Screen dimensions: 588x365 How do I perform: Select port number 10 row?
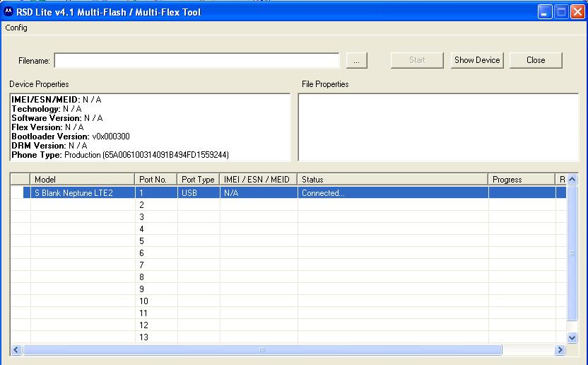pyautogui.click(x=288, y=301)
